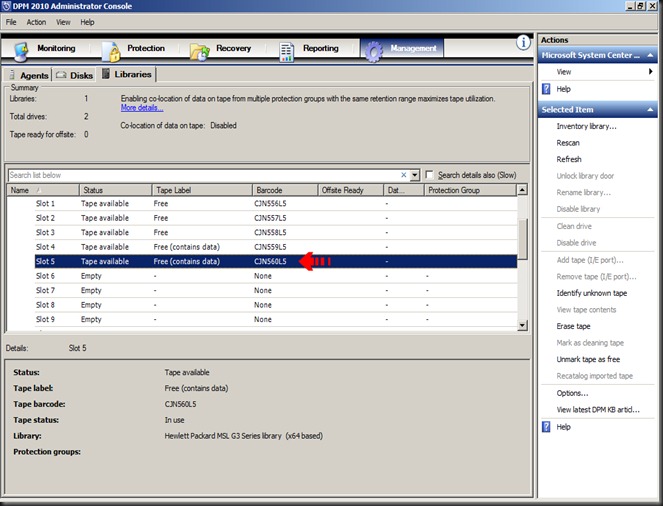Click barcode CJN559L5 cell
Screen dimensions: 663x506
pyautogui.click(x=270, y=247)
